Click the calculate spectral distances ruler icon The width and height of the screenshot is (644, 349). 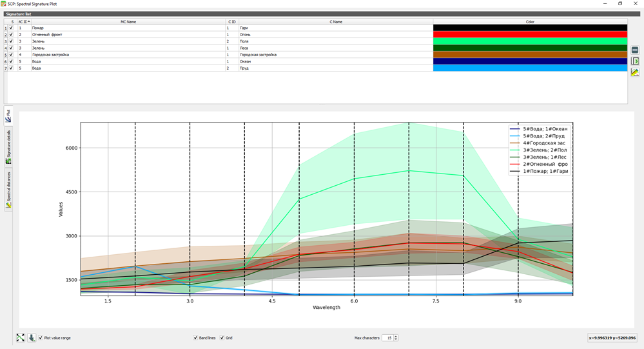click(635, 72)
